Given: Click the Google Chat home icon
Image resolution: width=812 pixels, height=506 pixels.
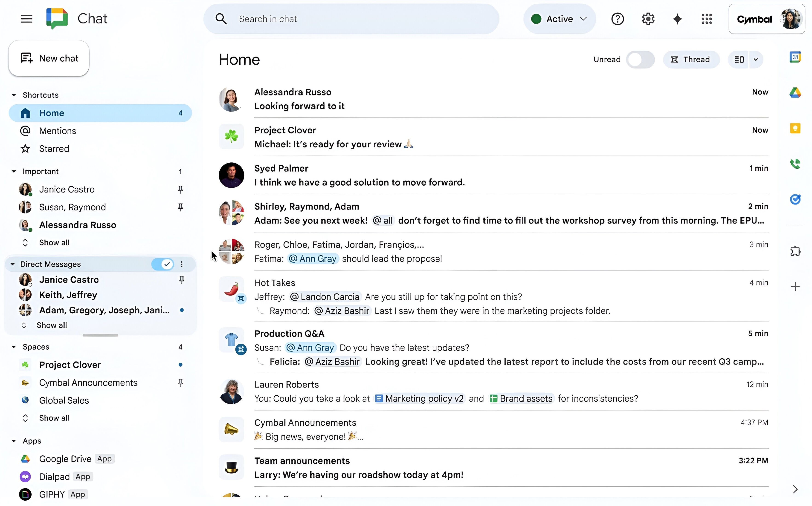Looking at the screenshot, I should (24, 112).
